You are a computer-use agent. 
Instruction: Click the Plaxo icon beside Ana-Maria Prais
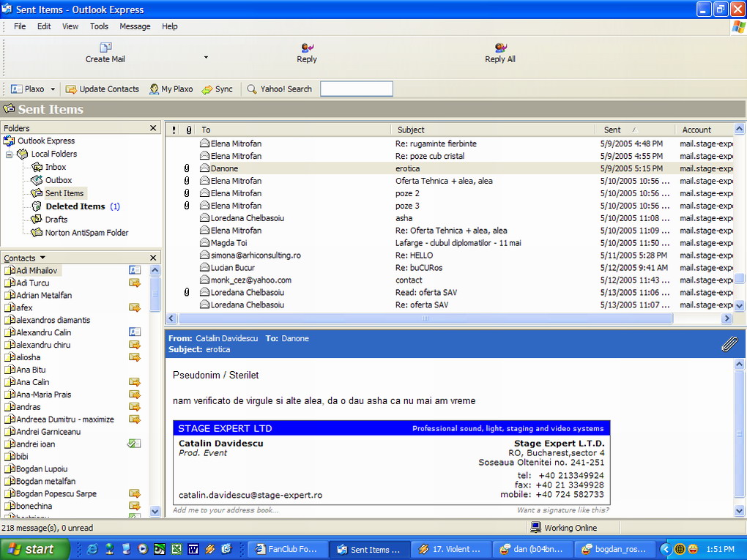(x=135, y=395)
